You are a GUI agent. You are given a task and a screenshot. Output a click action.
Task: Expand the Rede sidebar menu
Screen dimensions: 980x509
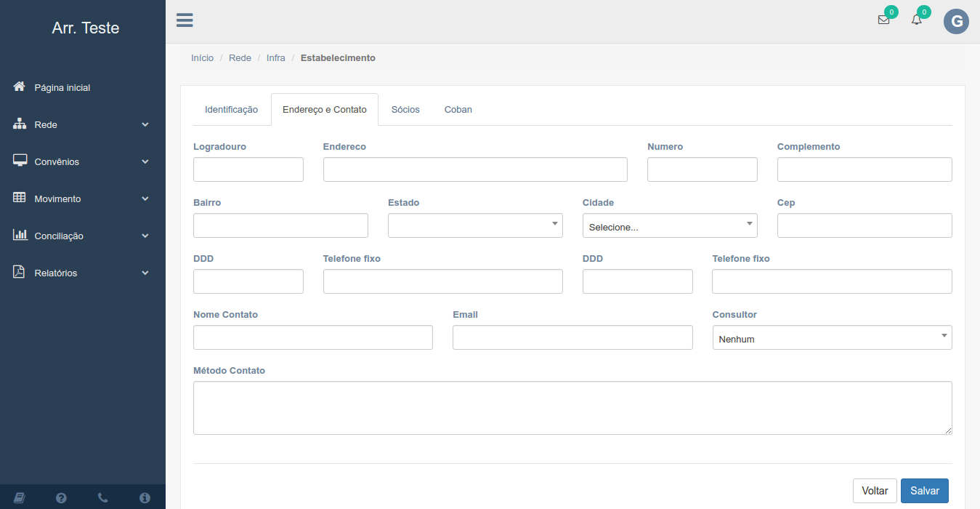pyautogui.click(x=82, y=124)
